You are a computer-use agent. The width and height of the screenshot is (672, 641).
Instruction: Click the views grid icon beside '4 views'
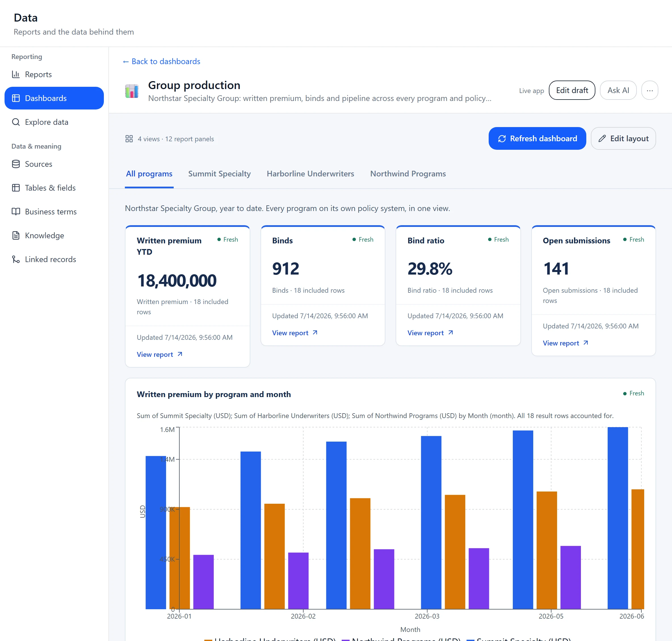click(129, 139)
